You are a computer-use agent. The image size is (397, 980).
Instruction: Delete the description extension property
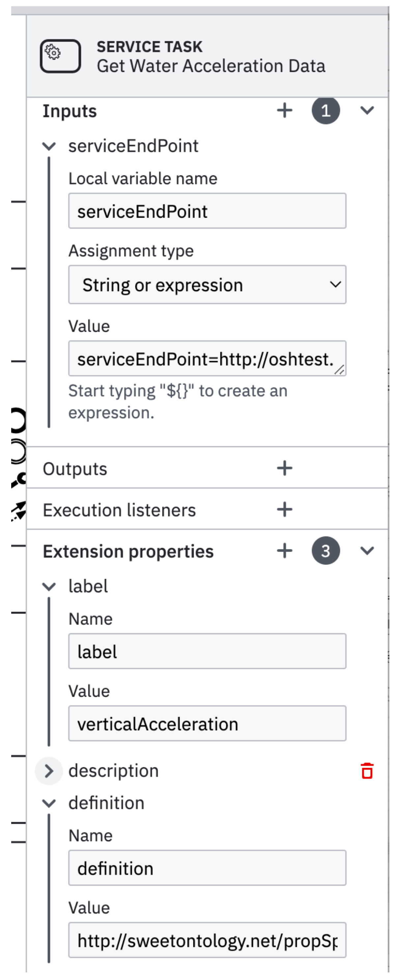pos(367,771)
